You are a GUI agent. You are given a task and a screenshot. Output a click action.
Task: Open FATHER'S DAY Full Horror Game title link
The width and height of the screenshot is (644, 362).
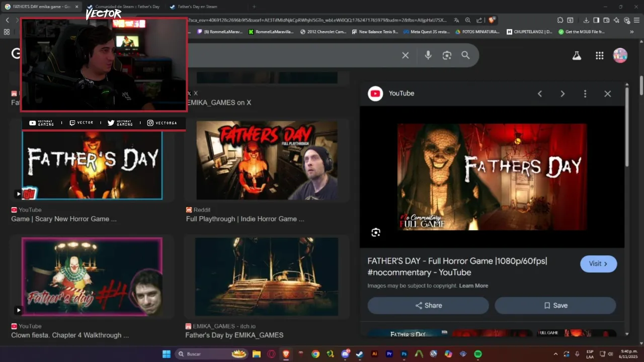[457, 266]
